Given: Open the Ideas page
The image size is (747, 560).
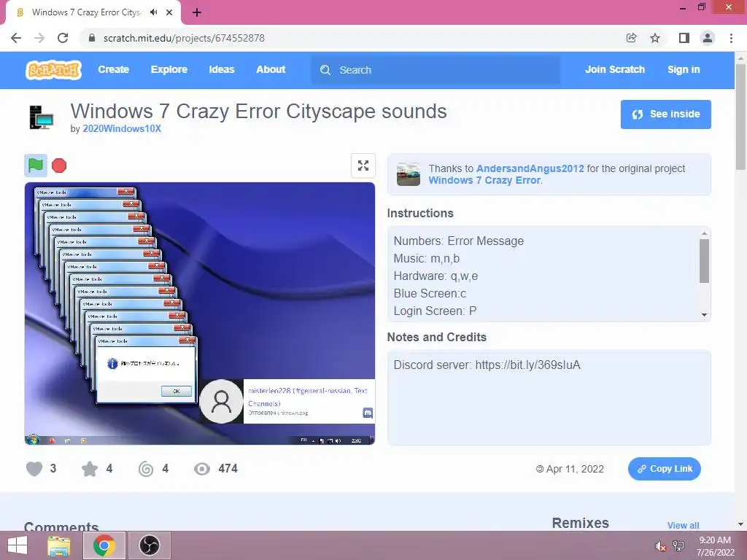Looking at the screenshot, I should (x=222, y=69).
